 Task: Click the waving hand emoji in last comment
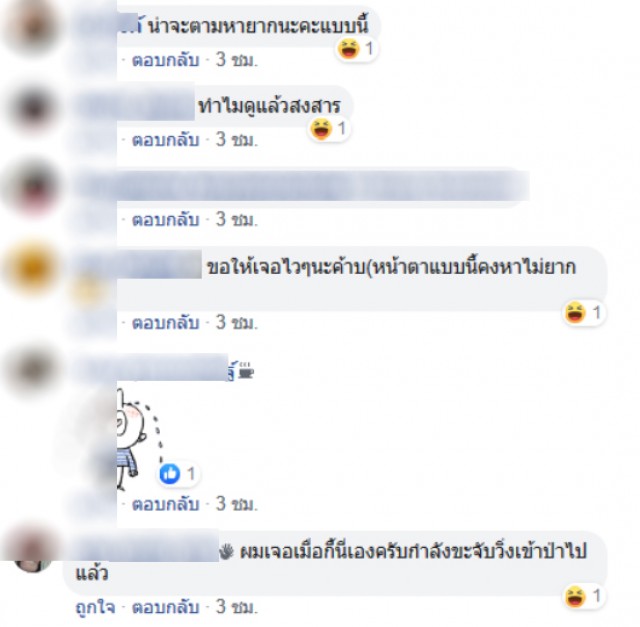coord(227,551)
